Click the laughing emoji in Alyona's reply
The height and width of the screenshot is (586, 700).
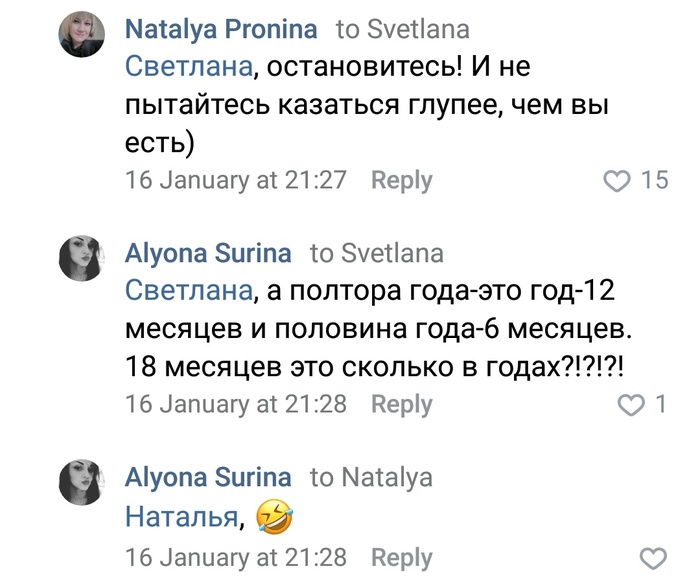[x=272, y=516]
